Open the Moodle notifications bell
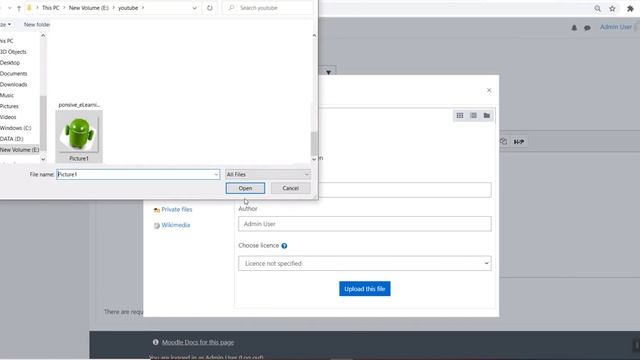Viewport: 640px width, 360px height. [574, 28]
